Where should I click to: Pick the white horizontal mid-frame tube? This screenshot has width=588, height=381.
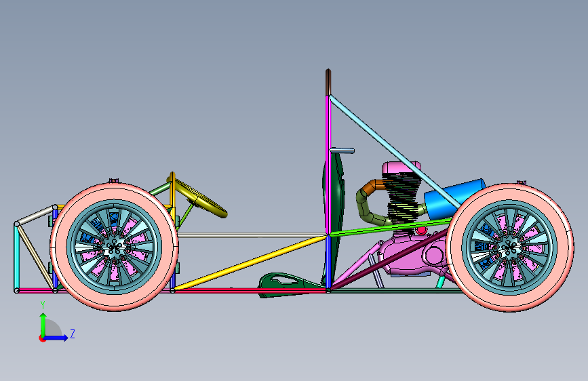[252, 235]
